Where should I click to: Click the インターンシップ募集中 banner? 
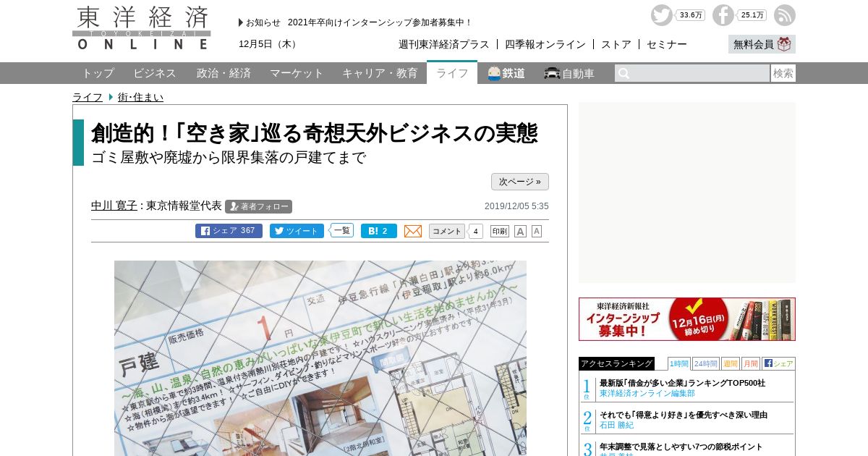click(x=687, y=319)
